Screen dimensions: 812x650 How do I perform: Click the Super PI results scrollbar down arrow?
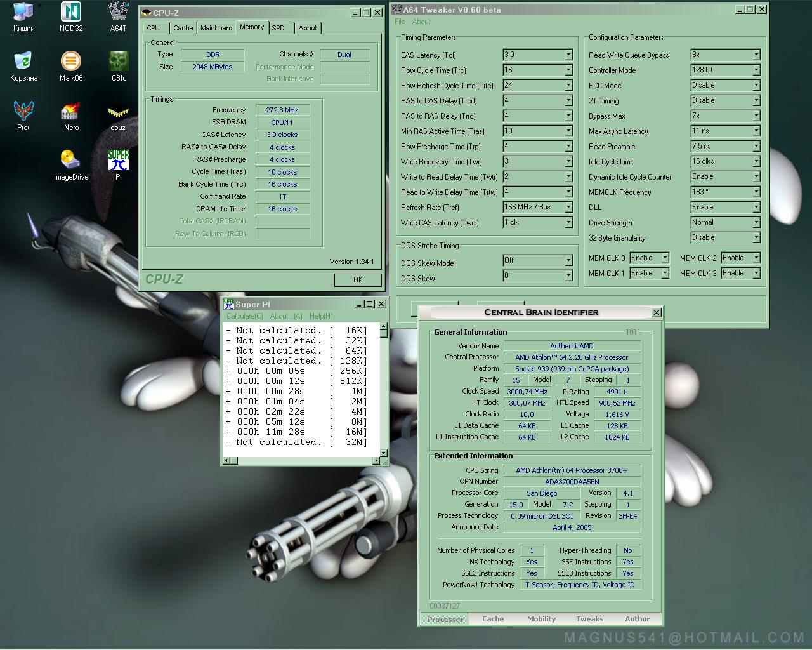384,453
